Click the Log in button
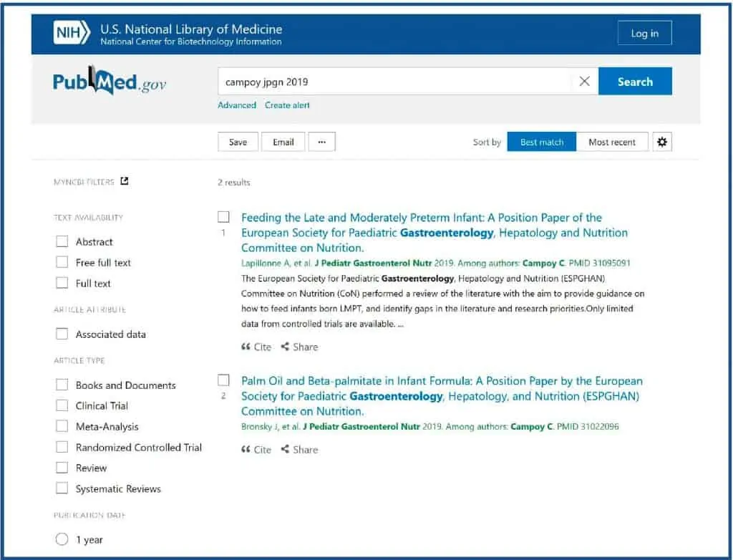Viewport: 733px width, 560px height. click(644, 34)
